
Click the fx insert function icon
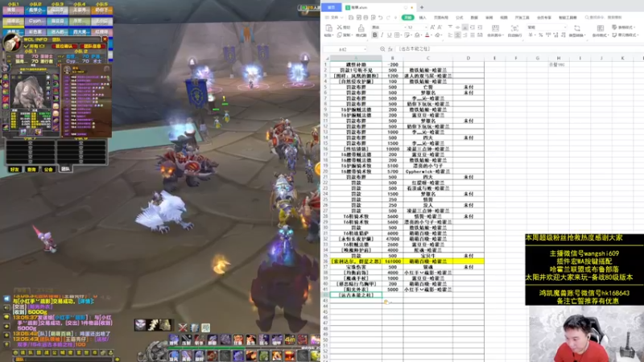pos(390,49)
